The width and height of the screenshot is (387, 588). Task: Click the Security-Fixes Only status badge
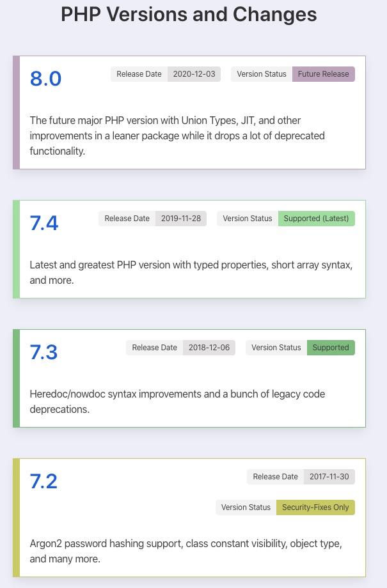315,507
